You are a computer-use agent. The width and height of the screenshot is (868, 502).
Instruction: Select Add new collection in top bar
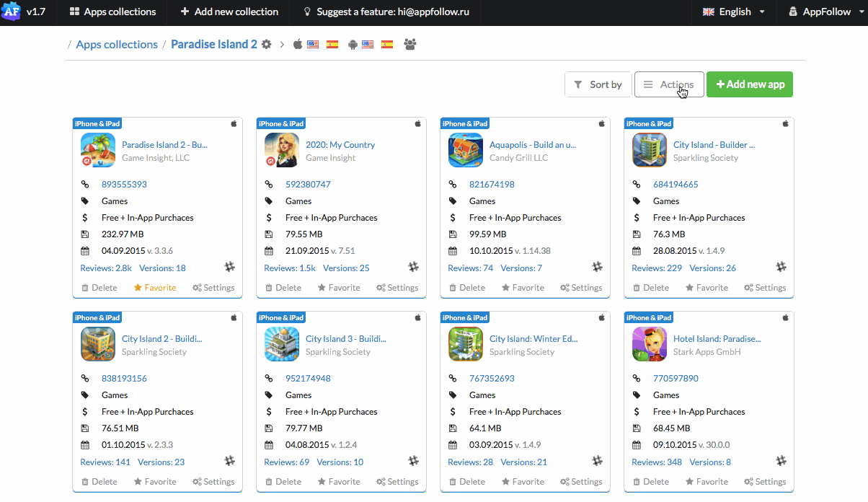[229, 12]
